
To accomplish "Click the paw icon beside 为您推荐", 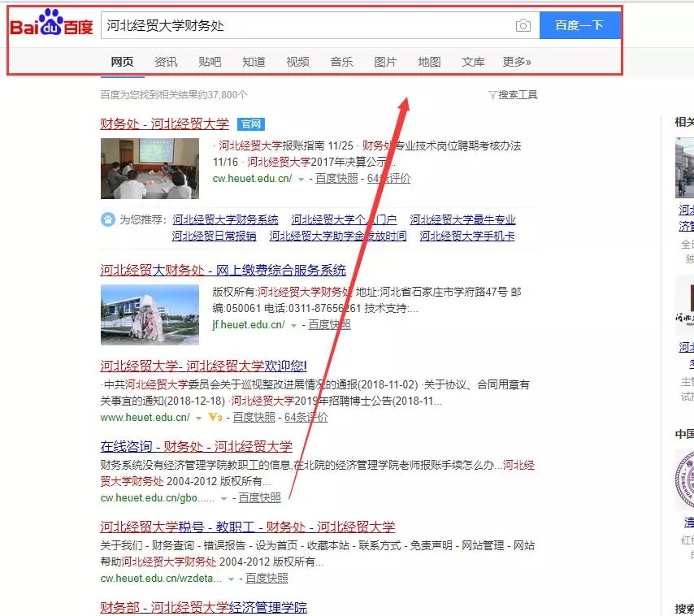I will (108, 219).
